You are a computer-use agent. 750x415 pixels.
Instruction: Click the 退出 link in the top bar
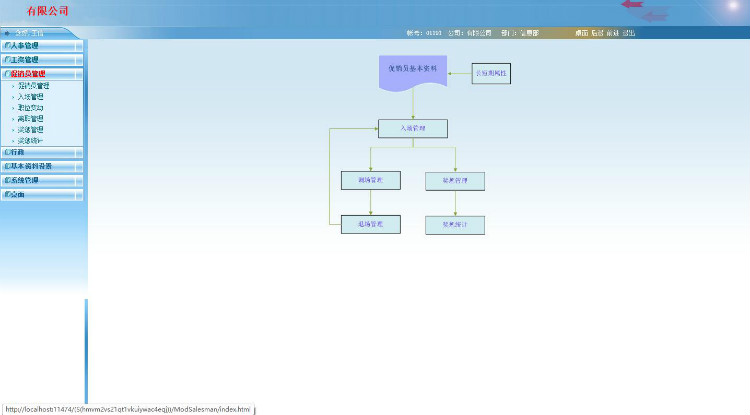pyautogui.click(x=629, y=33)
